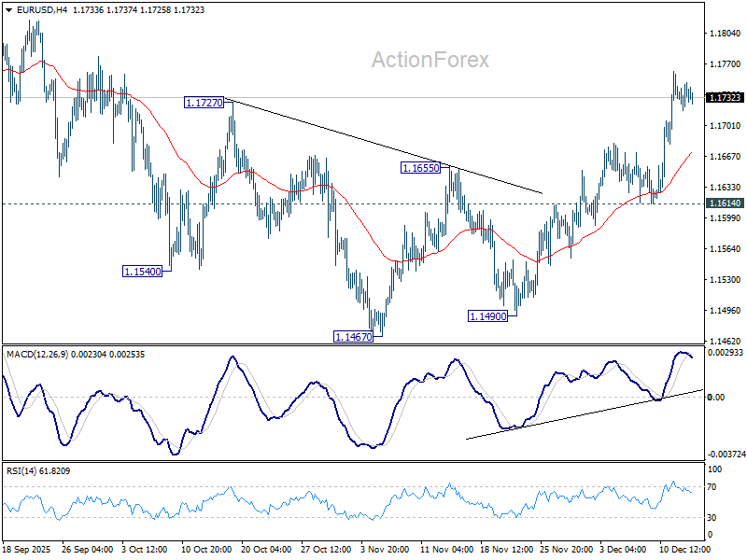
Task: Click the 1.17700 price axis label
Action: pyautogui.click(x=725, y=64)
